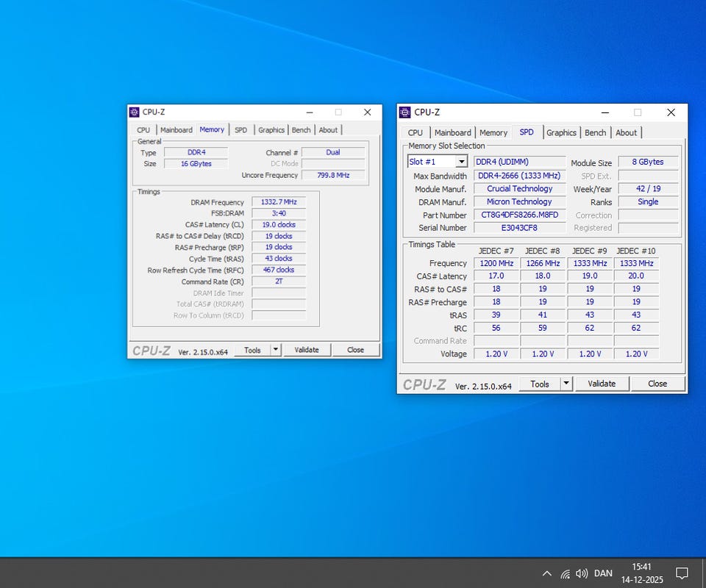Image resolution: width=706 pixels, height=588 pixels.
Task: Click the CPU-Z icon in right window title bar
Action: [404, 112]
